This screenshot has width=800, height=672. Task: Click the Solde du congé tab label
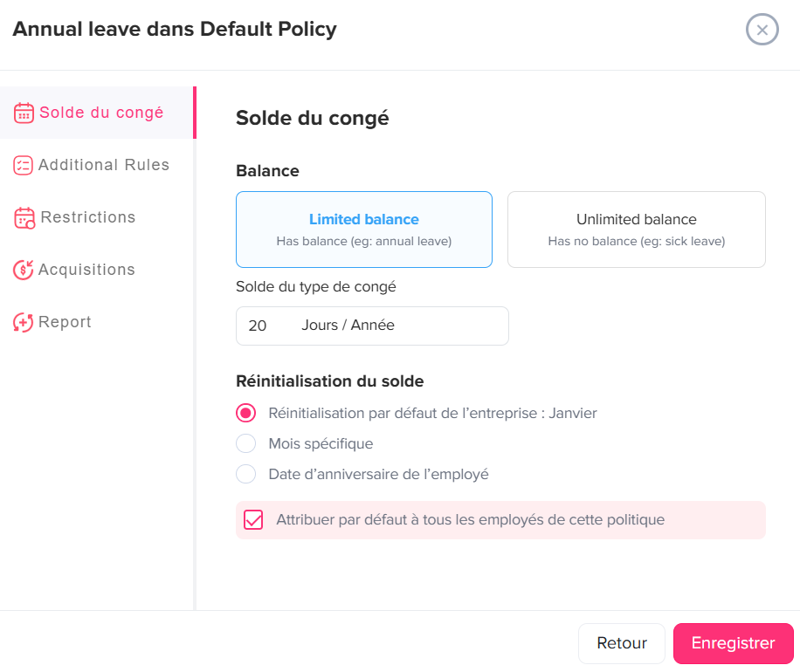101,113
